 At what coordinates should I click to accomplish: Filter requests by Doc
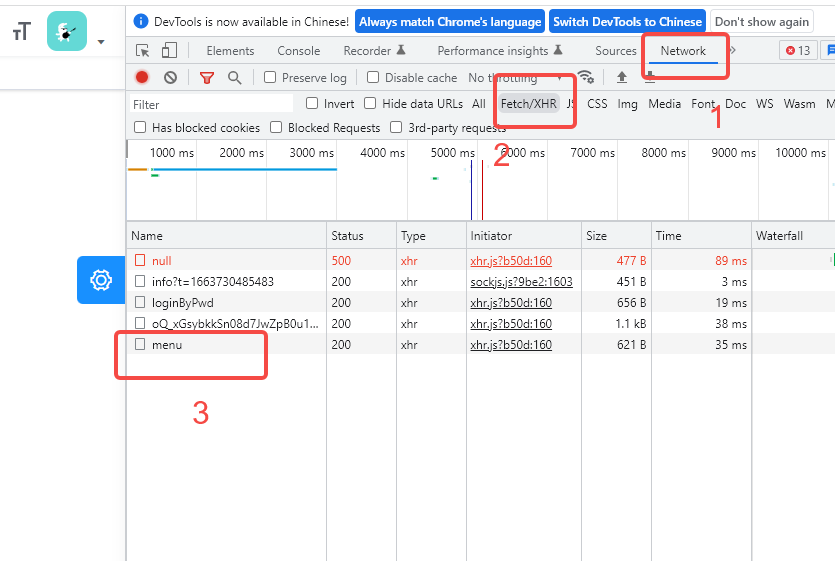[x=735, y=103]
